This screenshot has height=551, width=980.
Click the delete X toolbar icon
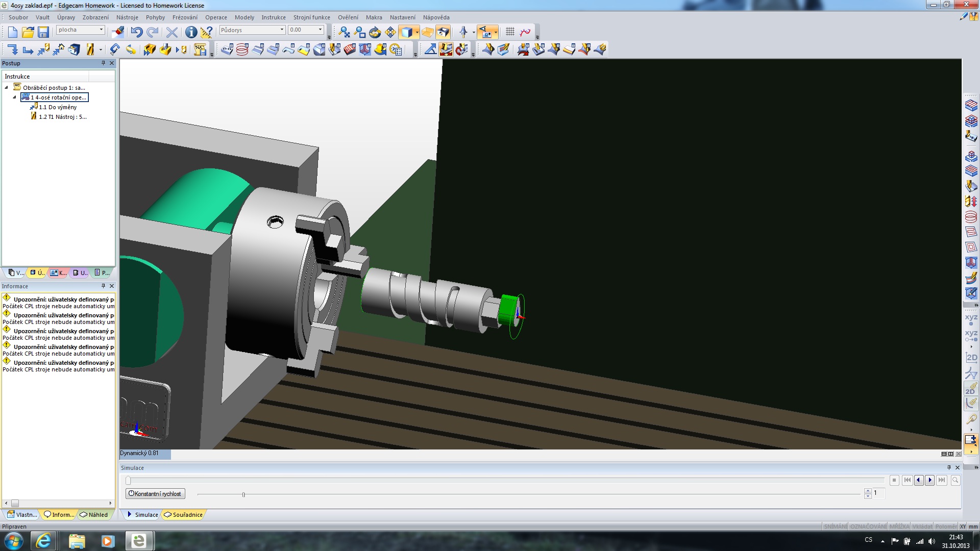(x=172, y=32)
